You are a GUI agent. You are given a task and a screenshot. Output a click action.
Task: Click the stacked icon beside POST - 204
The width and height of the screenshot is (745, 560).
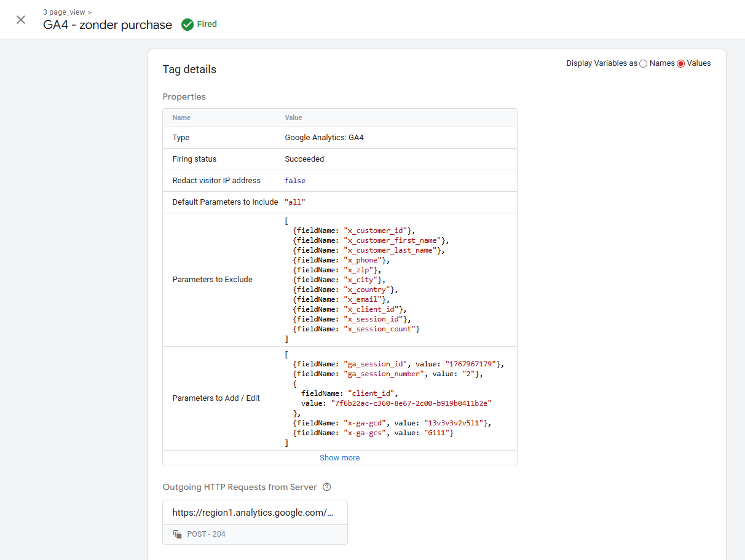(x=178, y=534)
